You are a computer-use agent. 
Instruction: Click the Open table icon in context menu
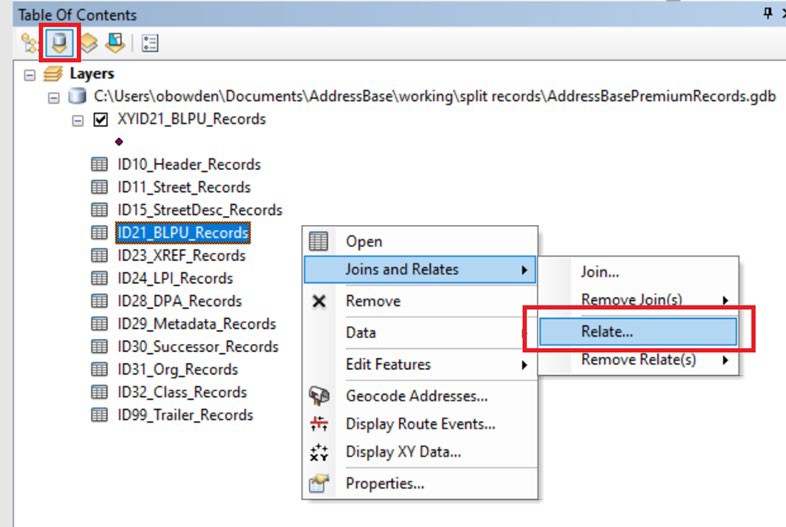tap(319, 241)
